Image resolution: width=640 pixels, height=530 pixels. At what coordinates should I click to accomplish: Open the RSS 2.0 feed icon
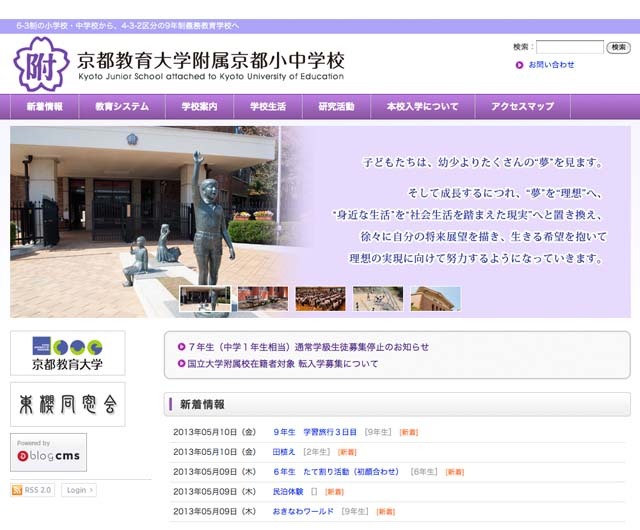tap(17, 490)
